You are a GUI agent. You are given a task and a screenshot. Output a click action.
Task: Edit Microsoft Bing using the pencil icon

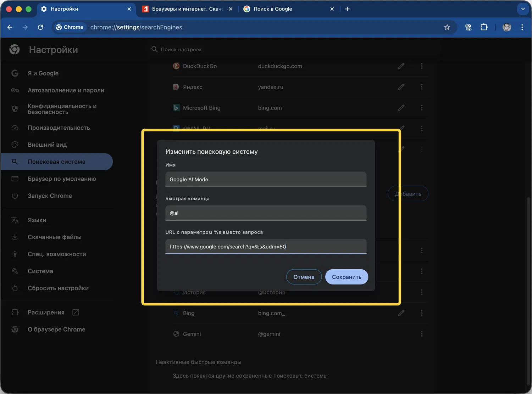point(401,108)
